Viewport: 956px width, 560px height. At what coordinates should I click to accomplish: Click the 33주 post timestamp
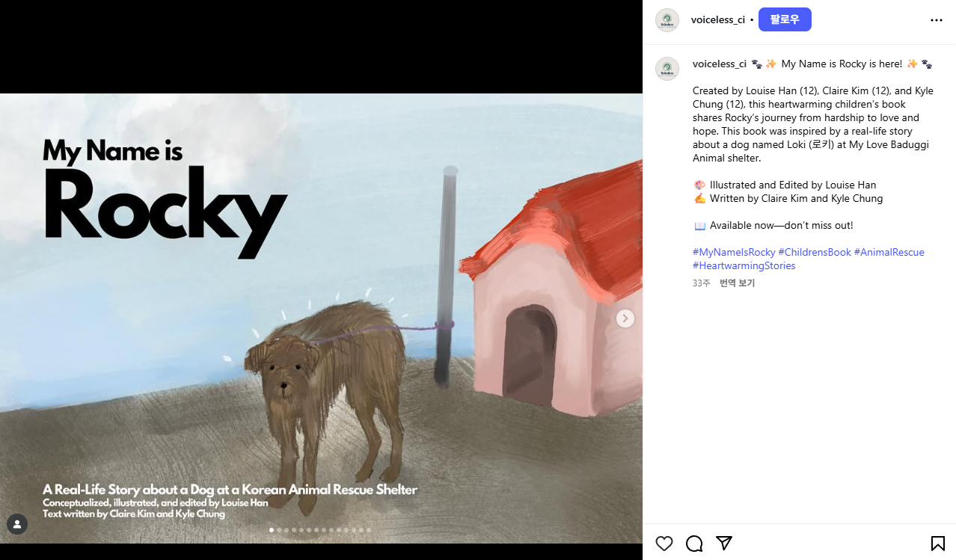[x=702, y=283]
